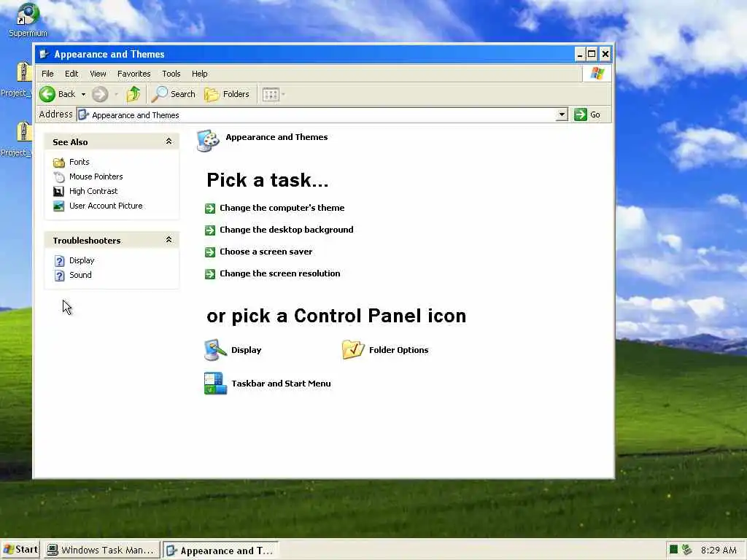This screenshot has height=560, width=747.
Task: Open the Back history dropdown arrow
Action: pyautogui.click(x=83, y=94)
